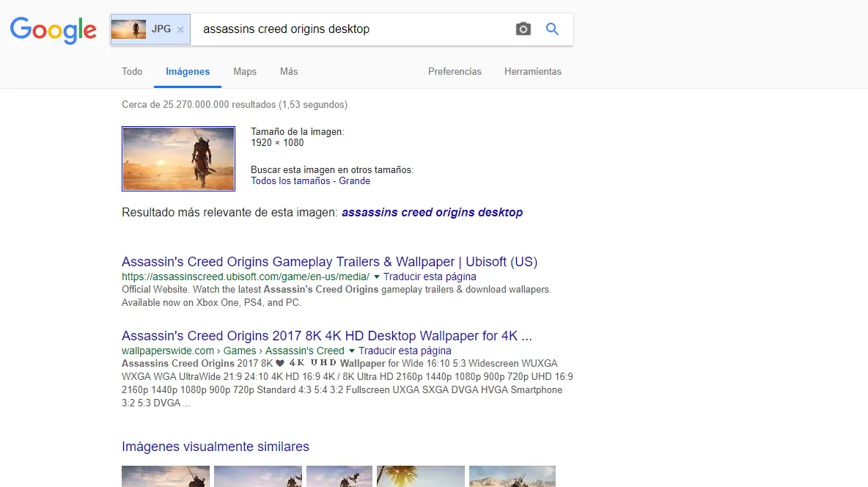Click the JPG image chip thumbnail

pos(128,29)
